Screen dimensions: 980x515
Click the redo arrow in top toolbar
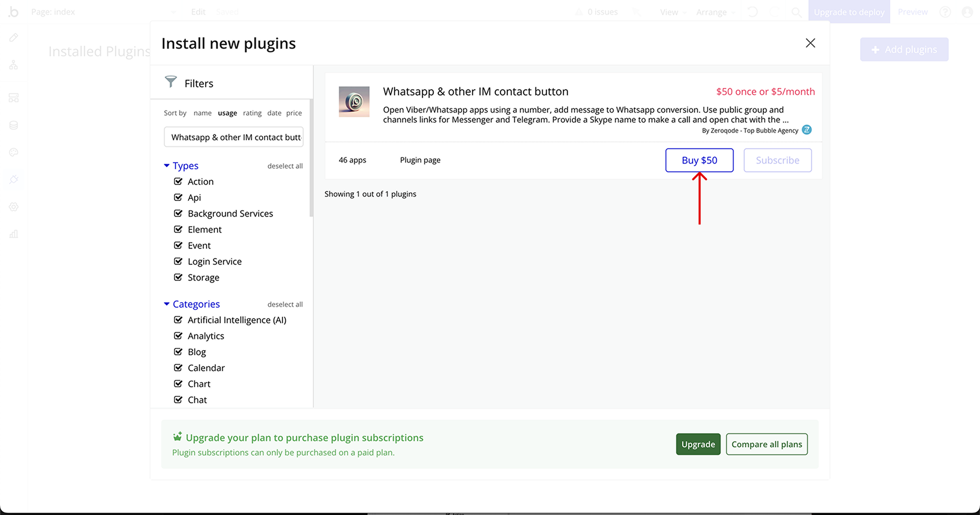(x=774, y=12)
